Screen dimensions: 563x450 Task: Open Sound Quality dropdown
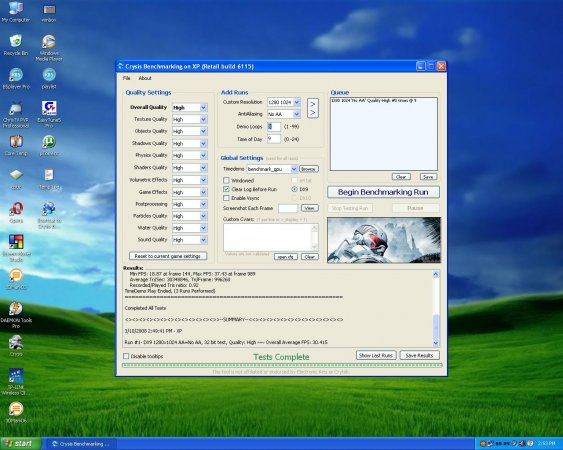tap(204, 240)
